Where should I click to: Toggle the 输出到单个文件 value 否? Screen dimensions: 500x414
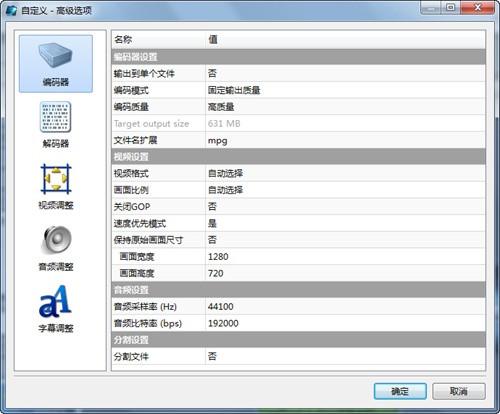[x=345, y=73]
